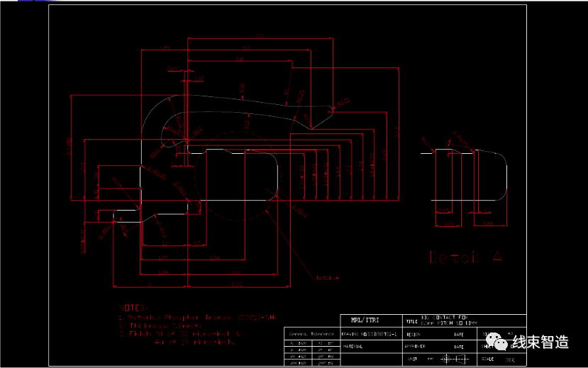Click the "MATERIAL" label in the title block
Viewport: 588px width, 368px height.
pos(353,347)
